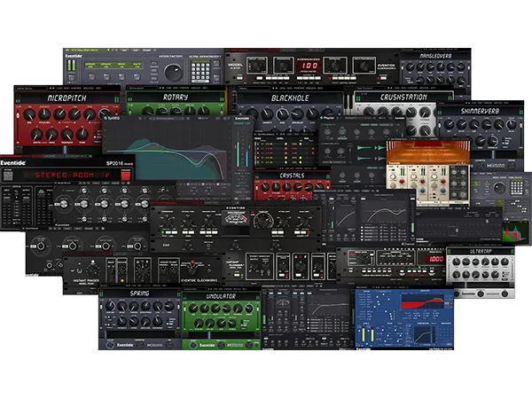The width and height of the screenshot is (532, 399).
Task: Click the H910 Harmonizer pitch ratio readout
Action: pos(309,66)
